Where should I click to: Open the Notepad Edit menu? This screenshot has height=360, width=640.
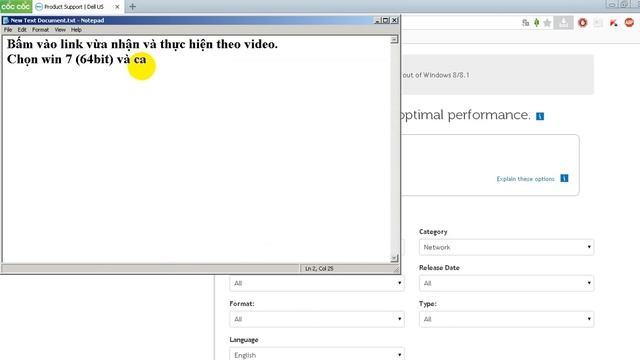(x=22, y=30)
